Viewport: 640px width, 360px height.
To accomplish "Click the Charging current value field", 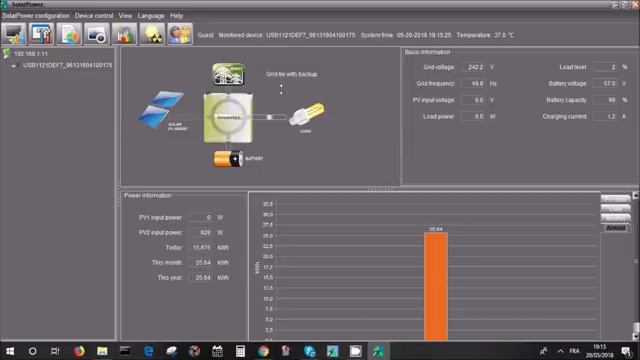I will [605, 116].
